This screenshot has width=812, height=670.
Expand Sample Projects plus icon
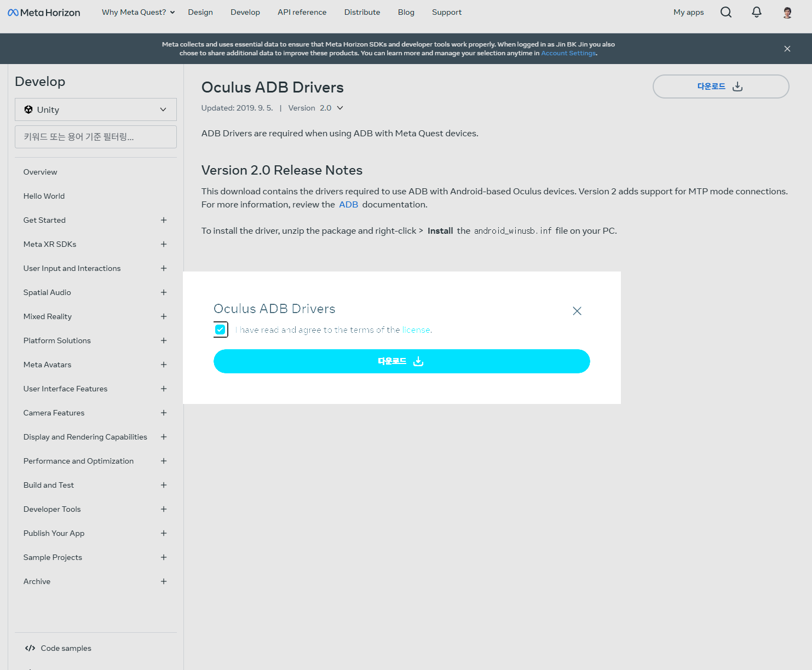coord(164,557)
